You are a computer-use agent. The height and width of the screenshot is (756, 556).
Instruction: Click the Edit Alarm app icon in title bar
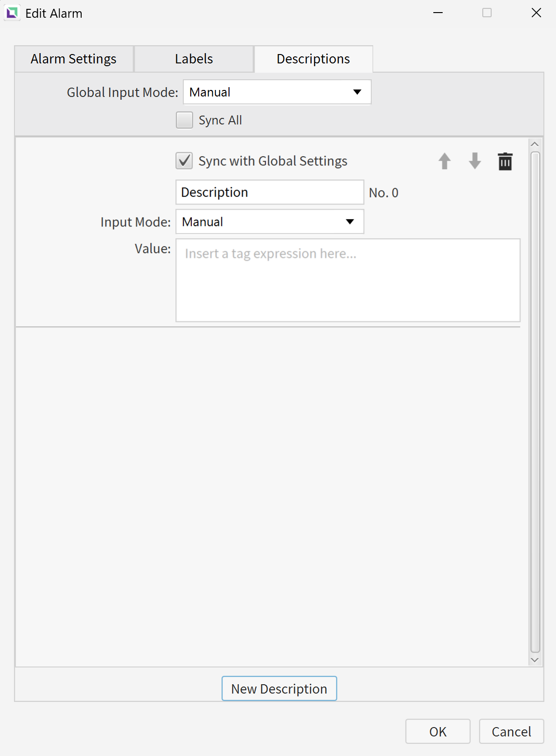(12, 13)
